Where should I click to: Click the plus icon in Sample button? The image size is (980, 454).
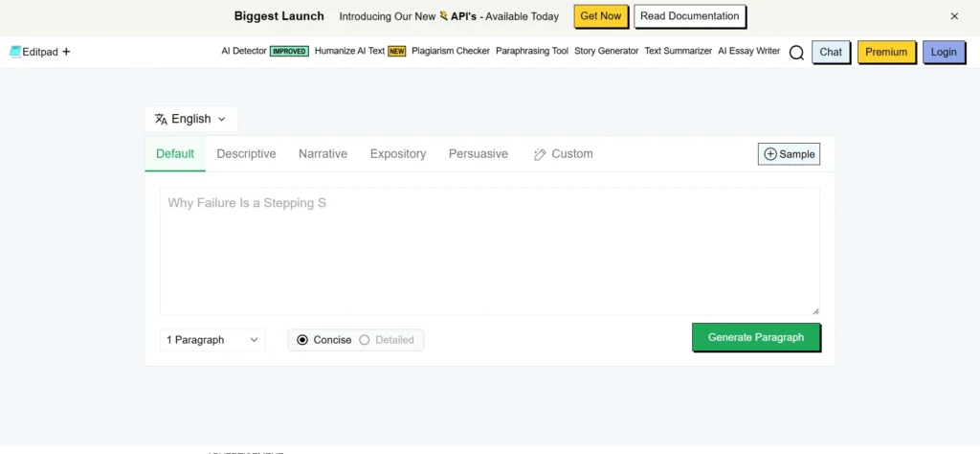(770, 154)
